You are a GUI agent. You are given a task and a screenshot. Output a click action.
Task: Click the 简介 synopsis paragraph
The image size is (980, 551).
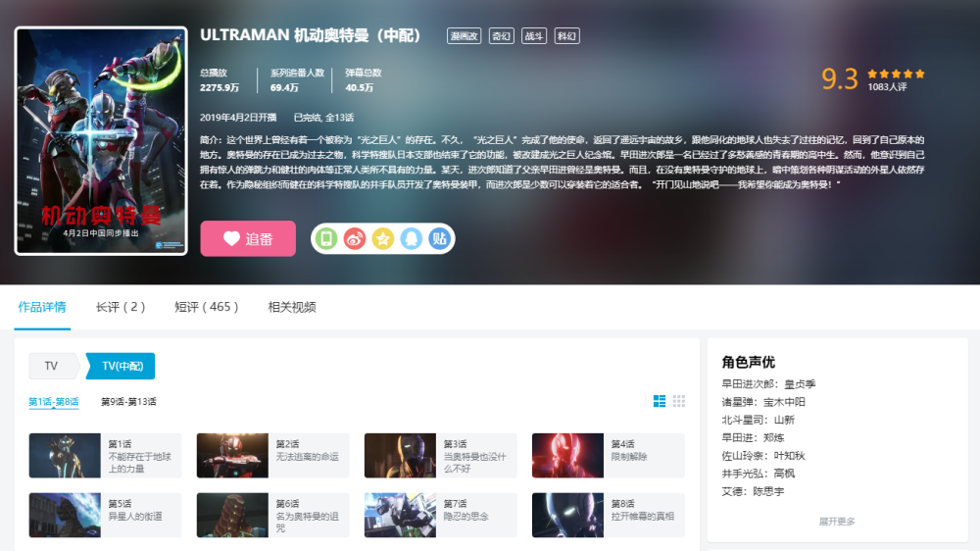coord(562,162)
